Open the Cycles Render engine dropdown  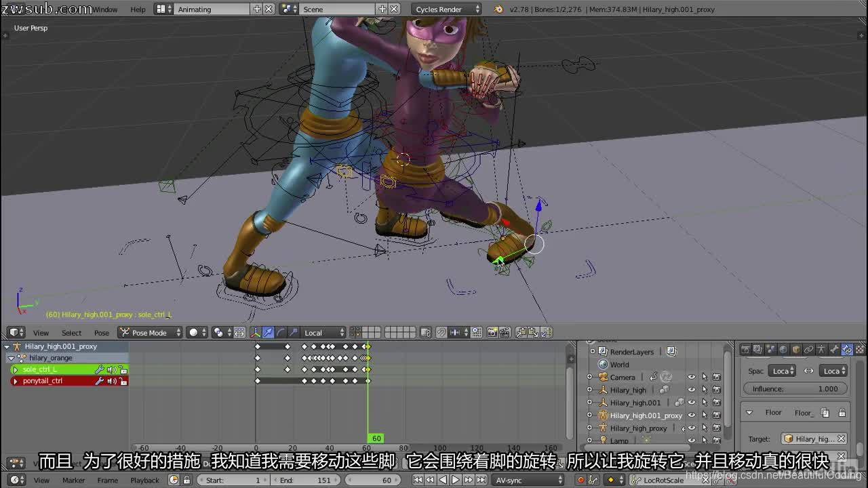point(448,9)
